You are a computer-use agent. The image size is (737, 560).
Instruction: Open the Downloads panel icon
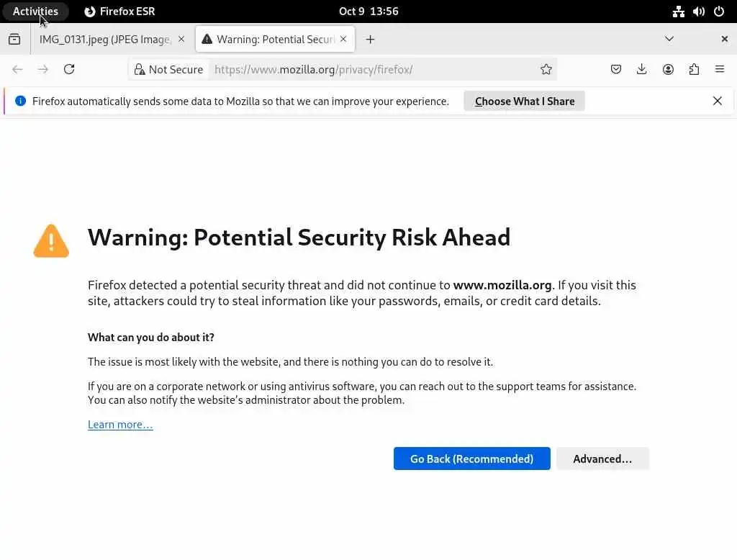point(642,69)
